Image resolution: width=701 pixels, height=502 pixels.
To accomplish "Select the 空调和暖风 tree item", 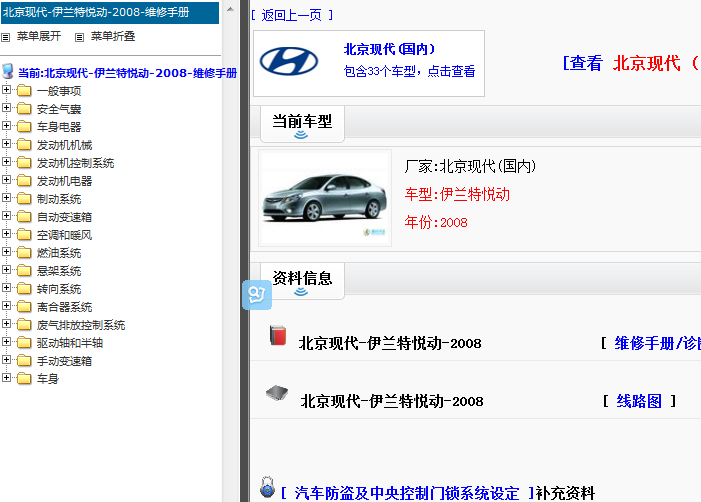I will [x=64, y=235].
